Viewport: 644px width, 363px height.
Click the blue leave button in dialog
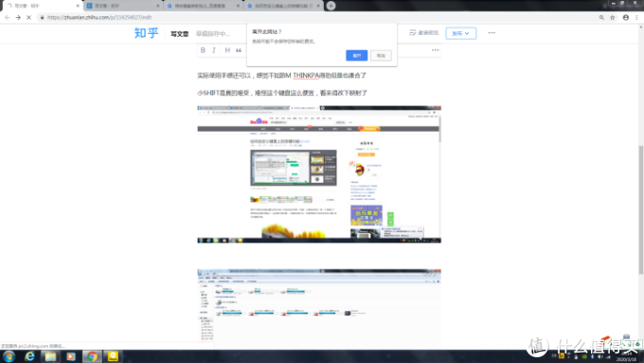click(x=356, y=56)
